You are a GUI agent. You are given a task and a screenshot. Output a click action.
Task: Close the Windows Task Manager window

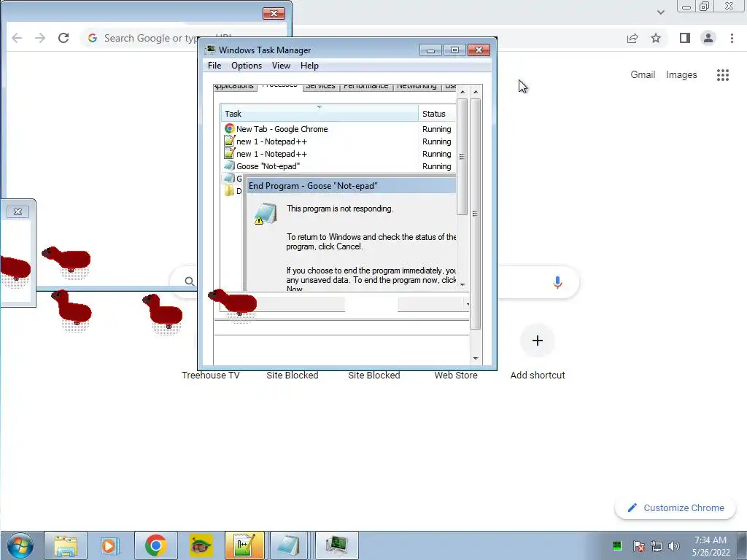(x=479, y=50)
